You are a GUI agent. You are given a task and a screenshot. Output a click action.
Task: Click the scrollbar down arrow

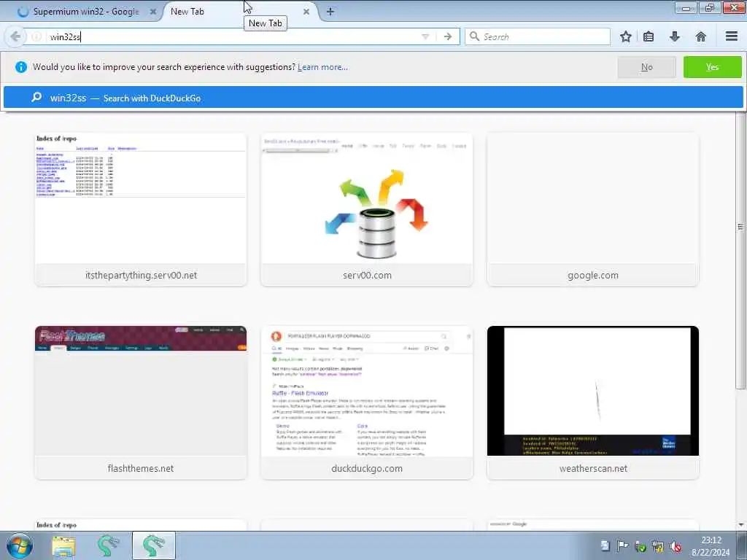[x=741, y=525]
